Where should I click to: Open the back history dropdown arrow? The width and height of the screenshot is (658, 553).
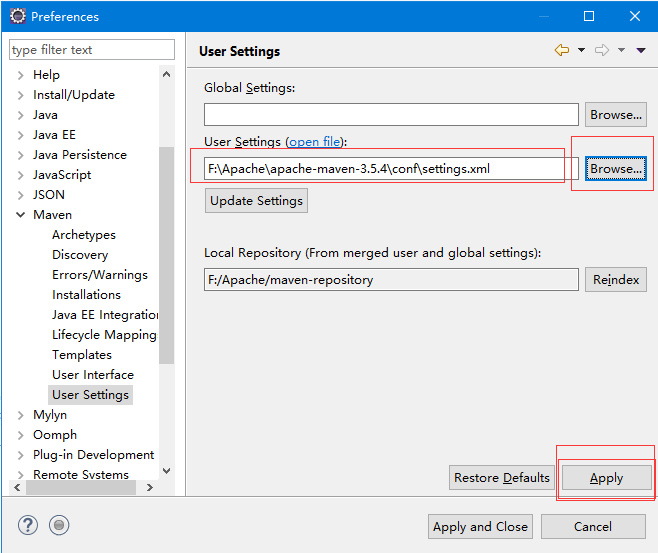(581, 50)
